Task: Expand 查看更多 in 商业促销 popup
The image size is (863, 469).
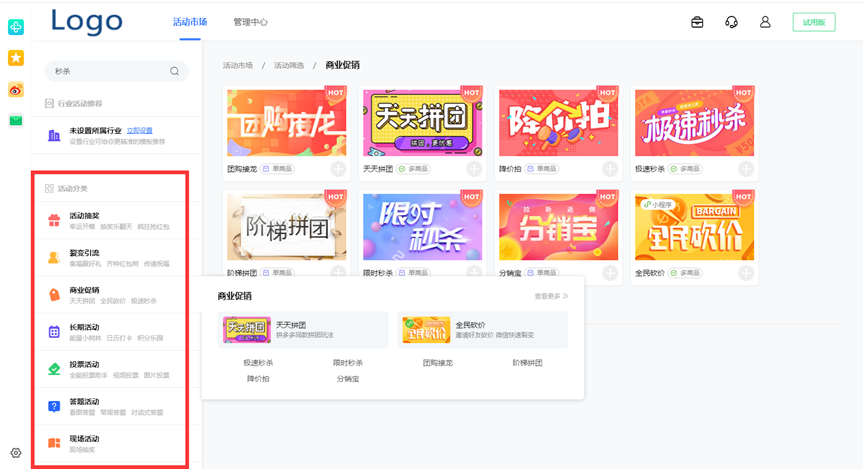Action: tap(551, 296)
